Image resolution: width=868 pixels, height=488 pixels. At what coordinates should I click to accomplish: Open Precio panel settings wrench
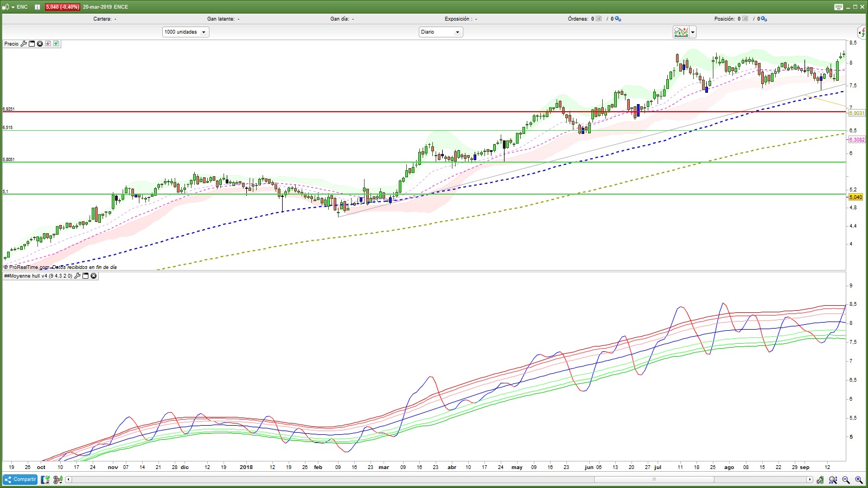click(x=23, y=44)
